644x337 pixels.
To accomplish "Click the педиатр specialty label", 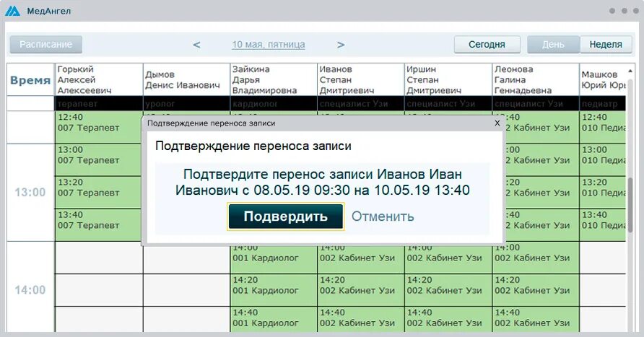I will click(599, 104).
